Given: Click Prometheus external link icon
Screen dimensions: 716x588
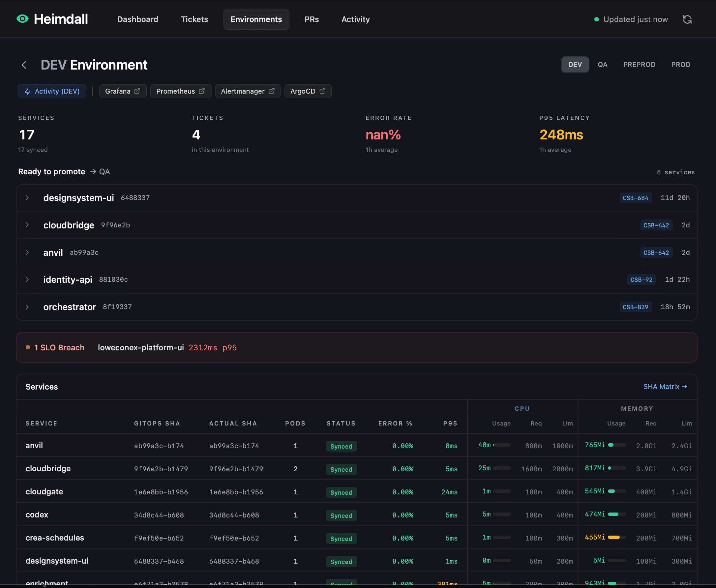Looking at the screenshot, I should click(x=202, y=91).
